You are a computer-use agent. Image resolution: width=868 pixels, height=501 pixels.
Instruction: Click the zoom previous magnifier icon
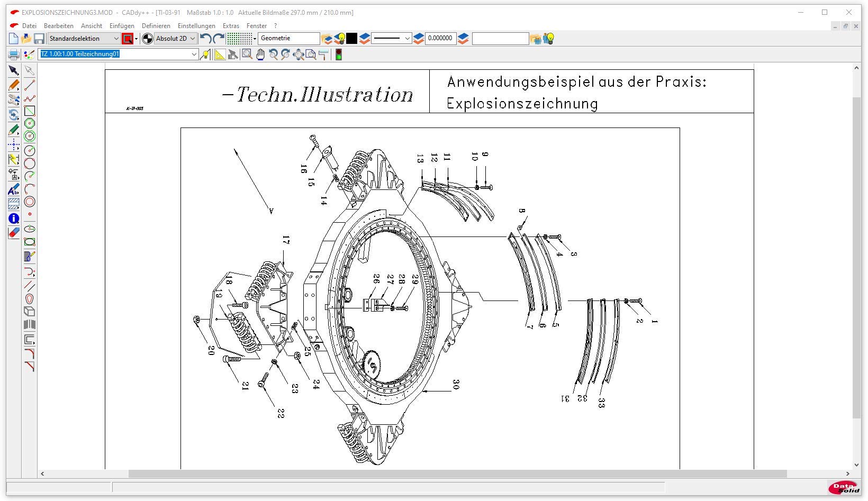(274, 54)
